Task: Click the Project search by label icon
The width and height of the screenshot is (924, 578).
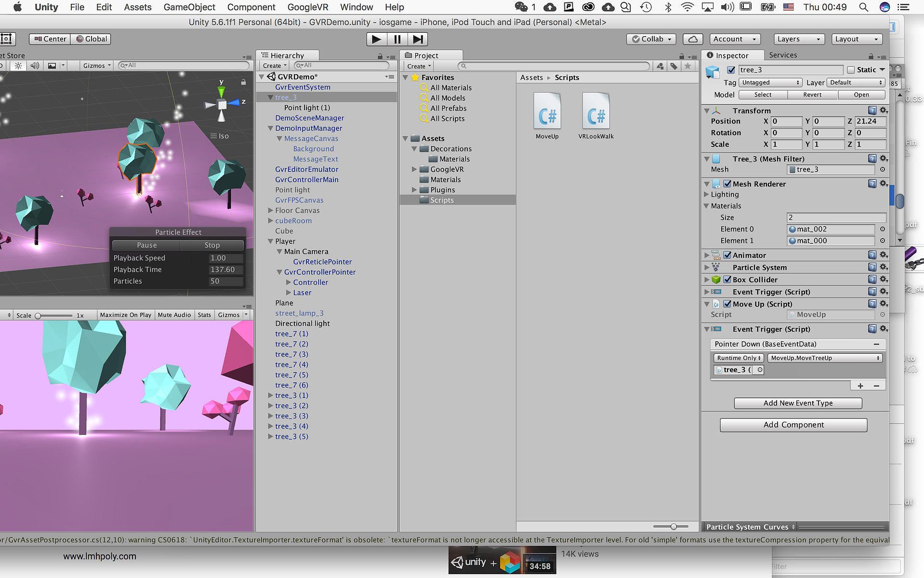Action: [x=674, y=66]
